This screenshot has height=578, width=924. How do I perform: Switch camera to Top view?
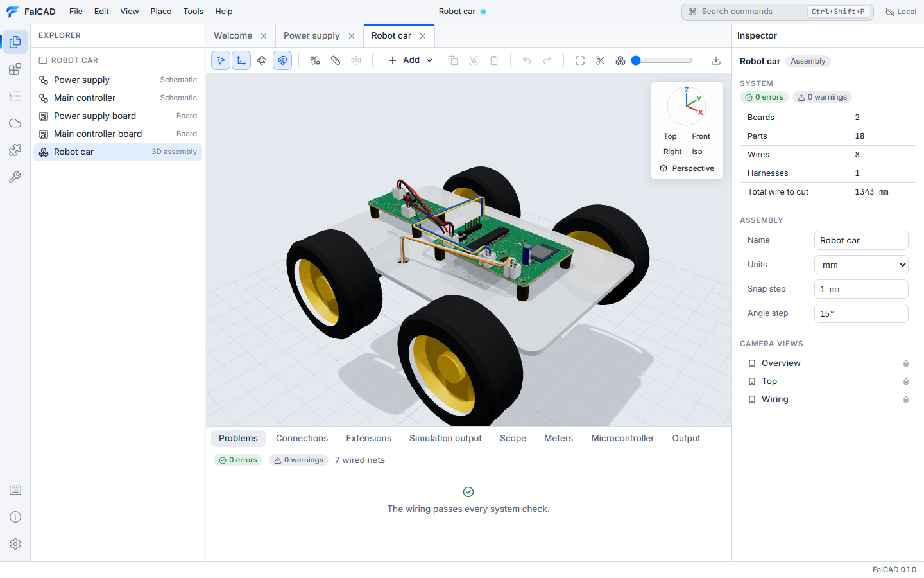tap(670, 136)
